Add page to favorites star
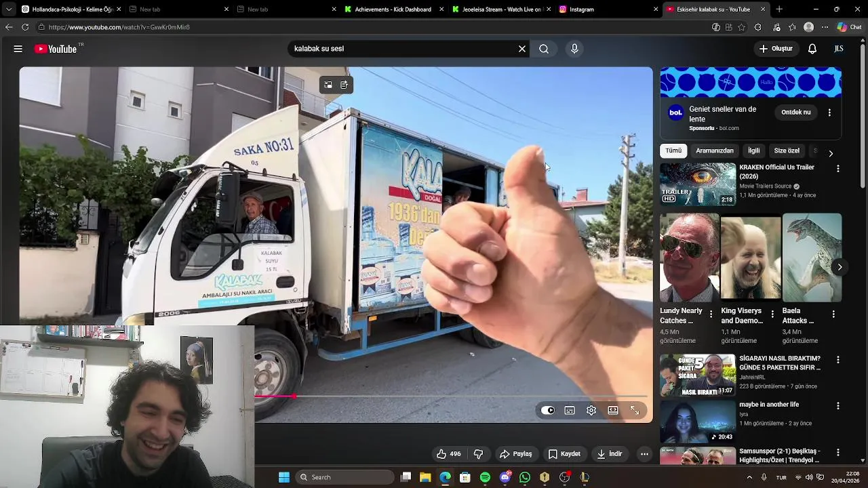This screenshot has width=868, height=488. pyautogui.click(x=741, y=27)
